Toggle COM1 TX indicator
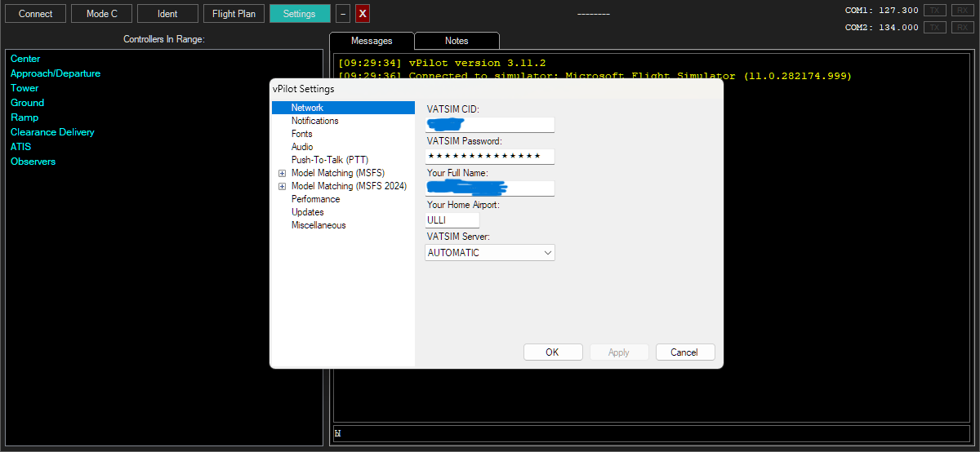 click(x=935, y=11)
